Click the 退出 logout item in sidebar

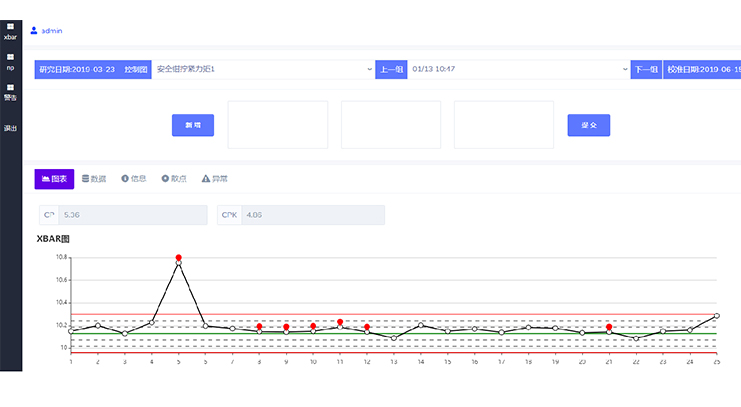pyautogui.click(x=10, y=128)
